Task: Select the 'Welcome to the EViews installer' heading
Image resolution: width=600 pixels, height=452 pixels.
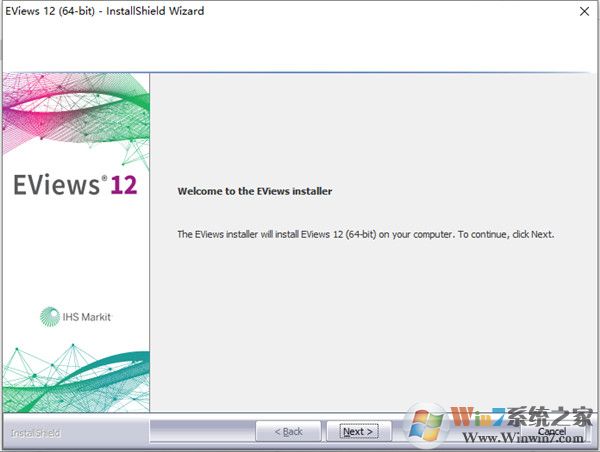Action: tap(254, 191)
